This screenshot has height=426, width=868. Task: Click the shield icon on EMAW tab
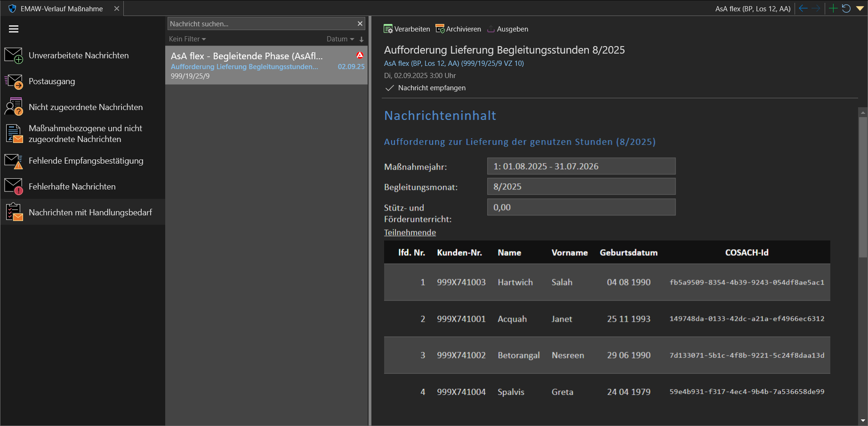[x=12, y=8]
